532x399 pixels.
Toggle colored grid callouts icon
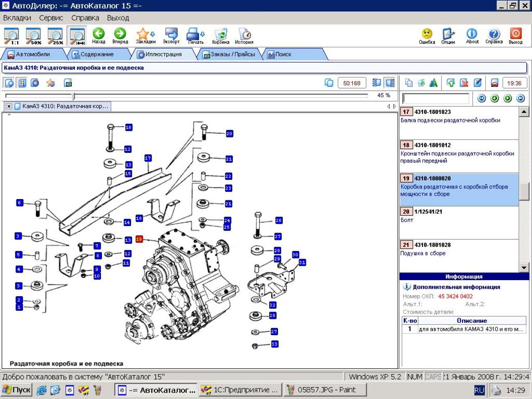click(x=22, y=82)
